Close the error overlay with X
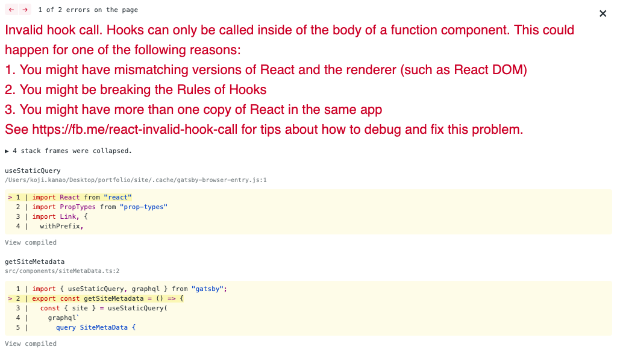 click(603, 13)
